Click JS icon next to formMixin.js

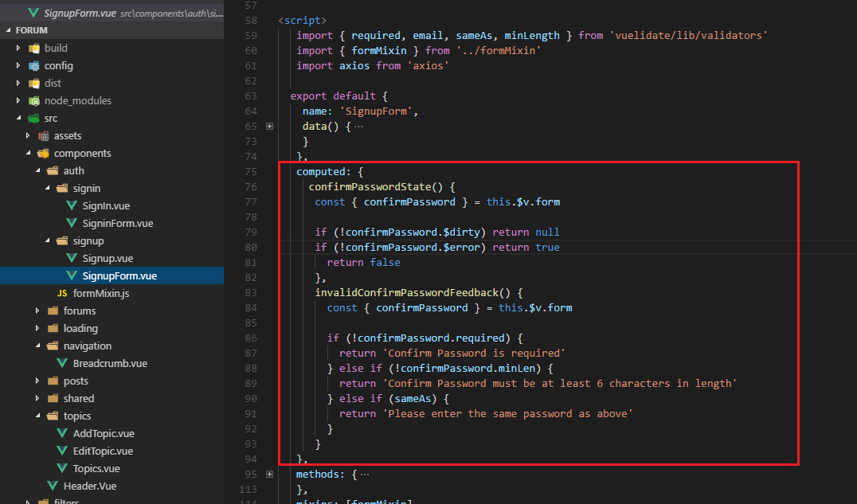click(x=62, y=294)
